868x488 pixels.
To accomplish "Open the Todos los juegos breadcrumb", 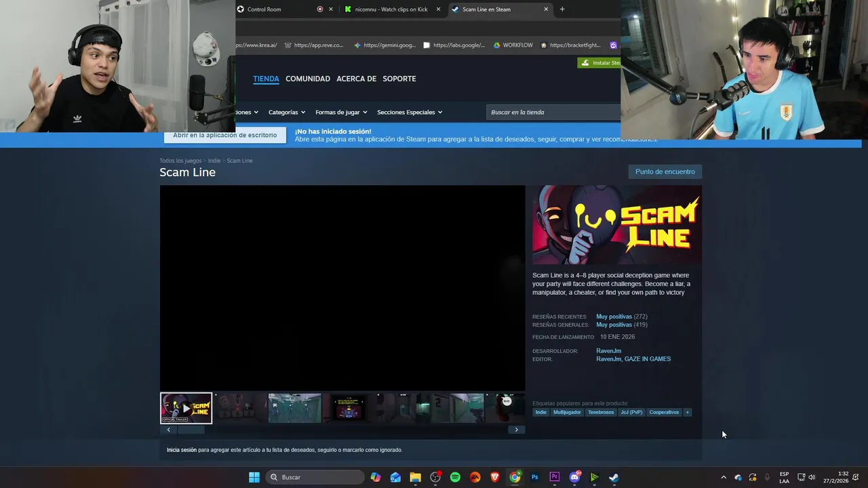I will pos(180,161).
